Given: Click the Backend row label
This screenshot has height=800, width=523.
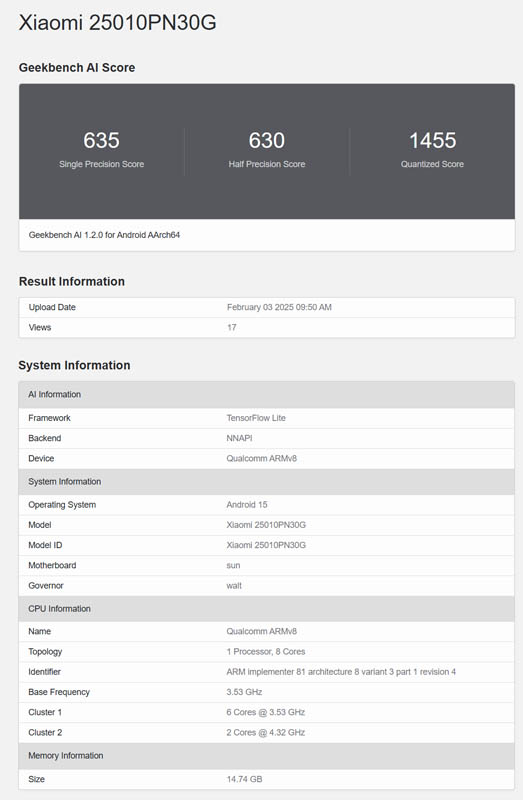Looking at the screenshot, I should pyautogui.click(x=44, y=438).
